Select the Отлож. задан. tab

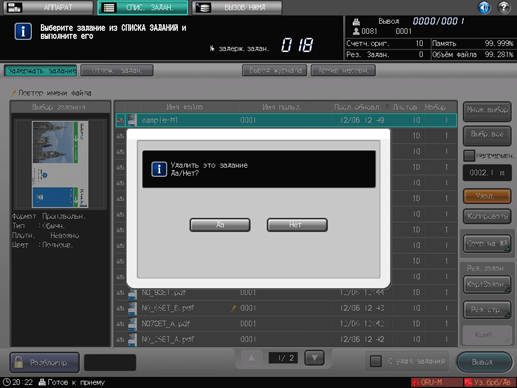[x=117, y=70]
